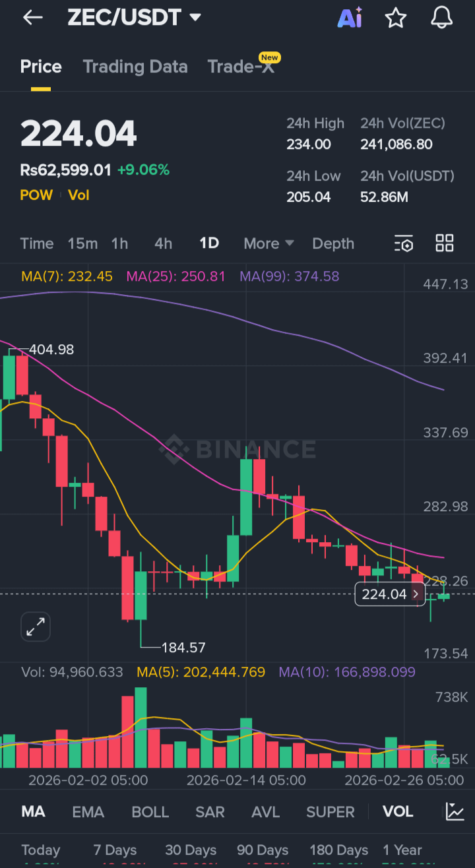This screenshot has height=868, width=475.
Task: Select the Today performance column
Action: (40, 850)
